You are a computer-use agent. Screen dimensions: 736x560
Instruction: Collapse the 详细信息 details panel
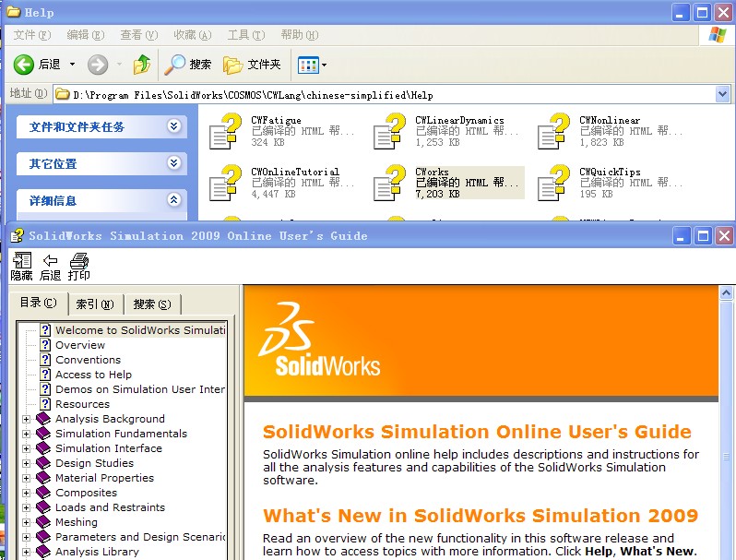173,199
